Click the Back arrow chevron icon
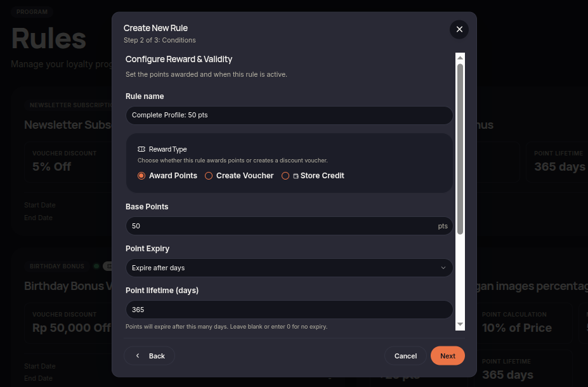This screenshot has height=387, width=588. [138, 355]
